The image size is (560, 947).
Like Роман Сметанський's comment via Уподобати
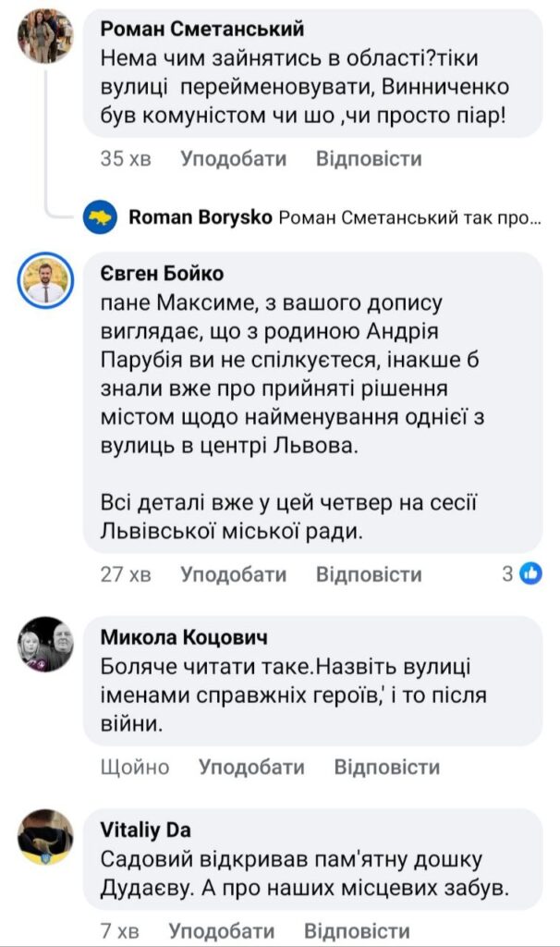(233, 159)
